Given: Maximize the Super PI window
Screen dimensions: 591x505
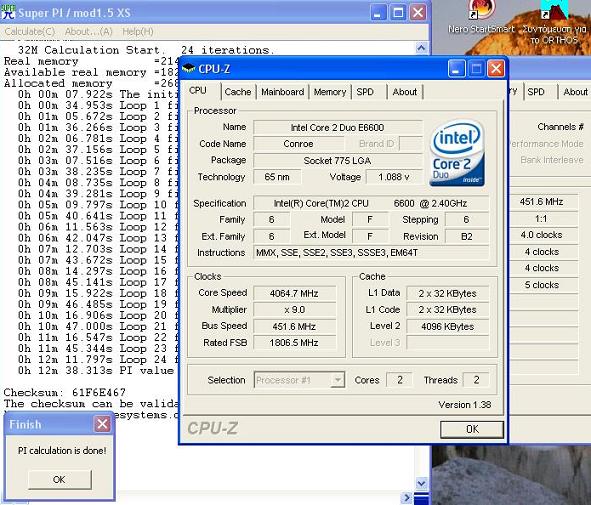Looking at the screenshot, I should (x=398, y=13).
